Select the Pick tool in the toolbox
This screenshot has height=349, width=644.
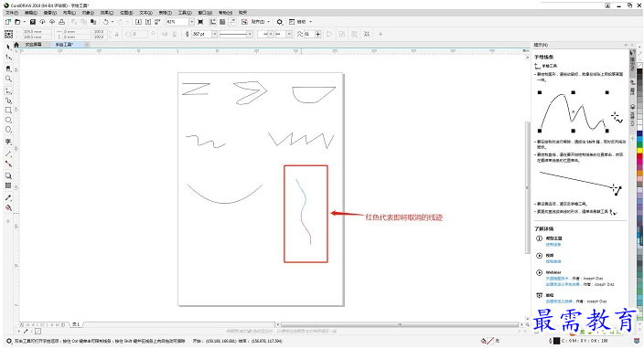click(x=8, y=48)
